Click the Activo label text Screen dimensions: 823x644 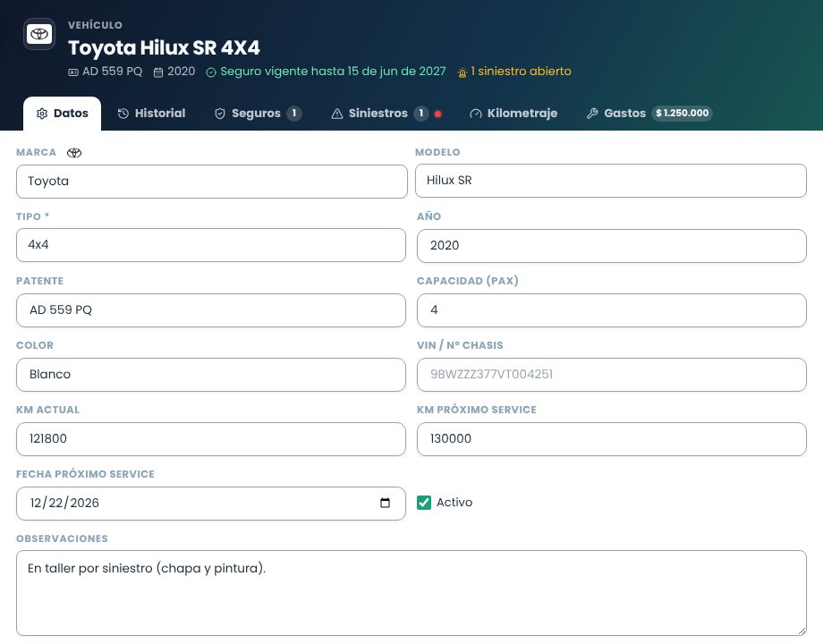click(454, 503)
